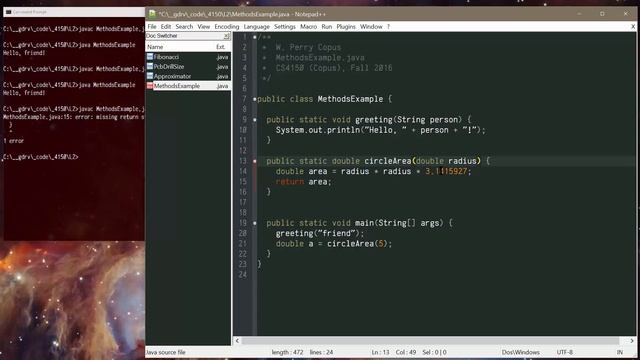Click line number 14 in the margin
640x360 pixels.
[243, 171]
